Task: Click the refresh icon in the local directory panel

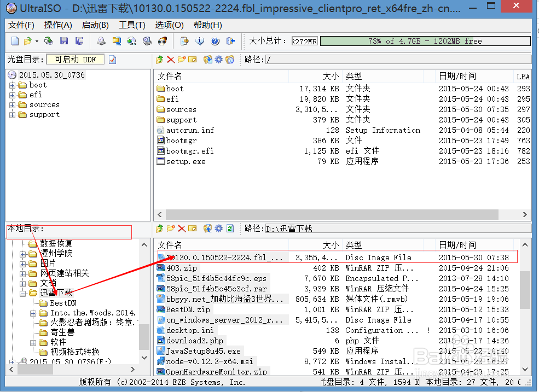Action: point(230,229)
